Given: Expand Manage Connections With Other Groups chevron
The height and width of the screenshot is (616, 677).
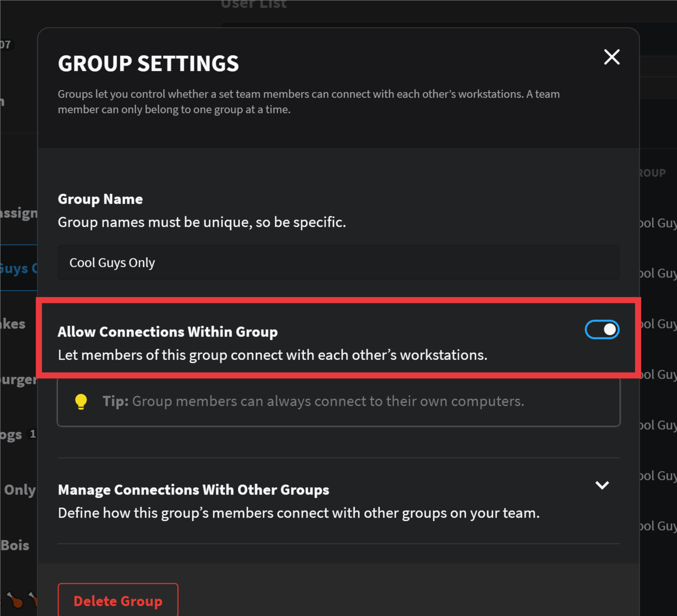Looking at the screenshot, I should pos(602,485).
